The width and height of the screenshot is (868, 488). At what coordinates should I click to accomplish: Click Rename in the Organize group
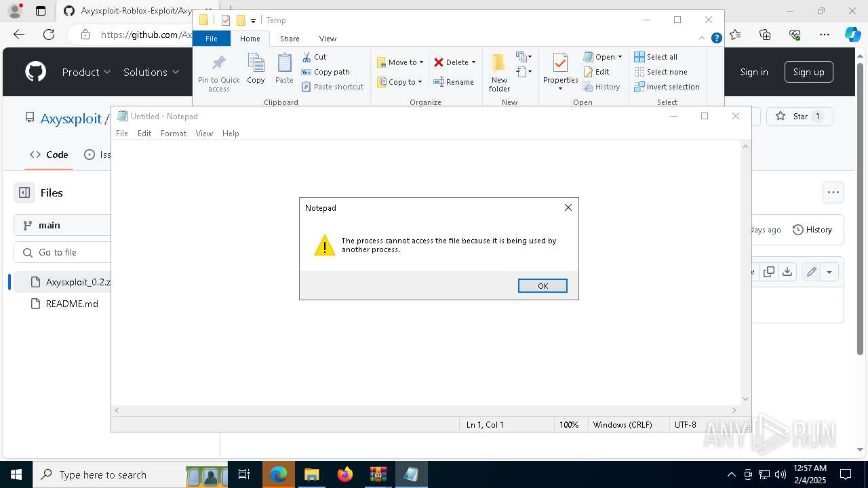pos(454,82)
